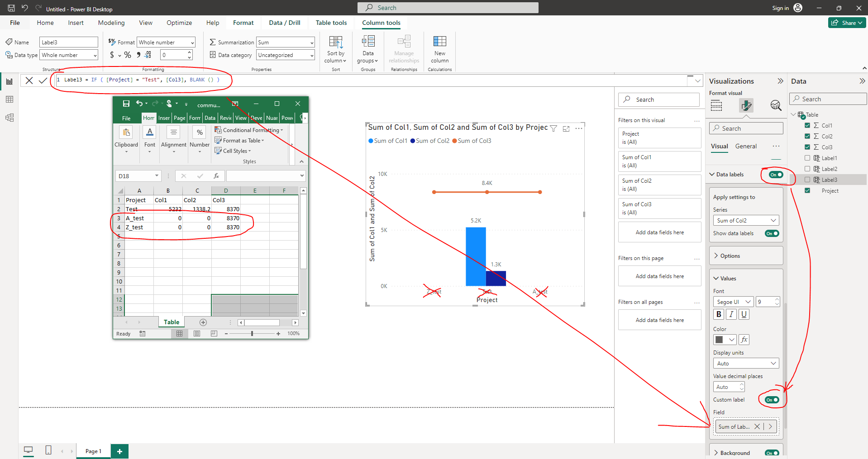Adjust the Excel zoom slider

click(252, 334)
